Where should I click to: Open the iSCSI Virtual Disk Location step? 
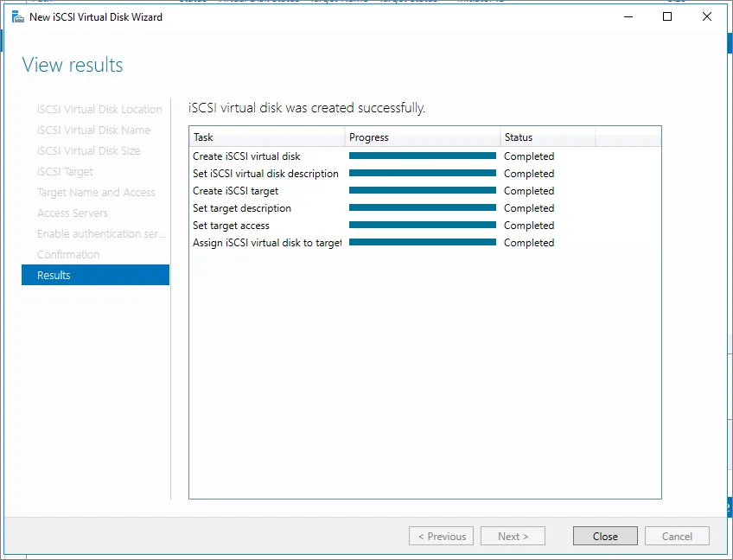(x=99, y=110)
